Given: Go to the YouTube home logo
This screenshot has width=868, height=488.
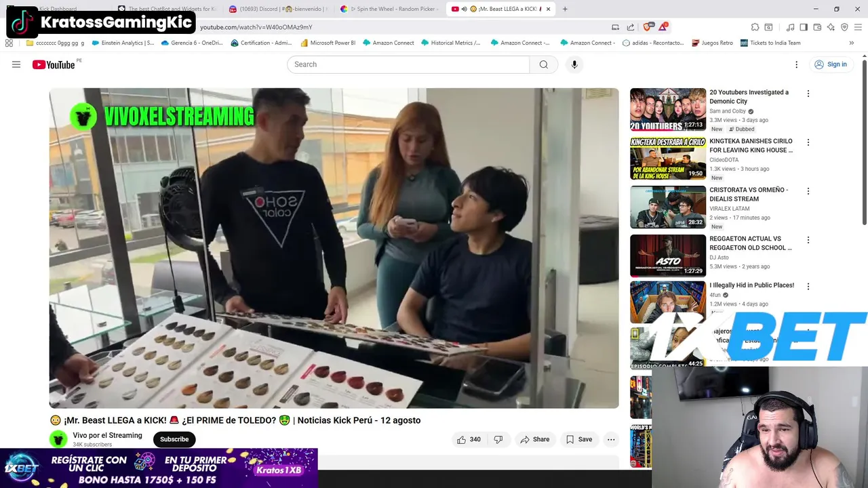Looking at the screenshot, I should (x=54, y=64).
